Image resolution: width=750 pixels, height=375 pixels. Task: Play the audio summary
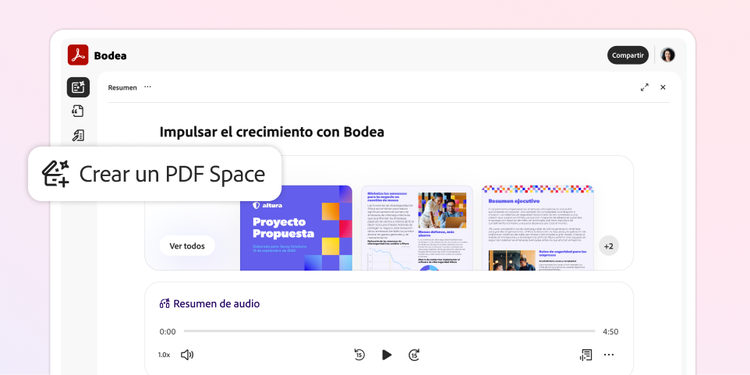click(x=387, y=355)
